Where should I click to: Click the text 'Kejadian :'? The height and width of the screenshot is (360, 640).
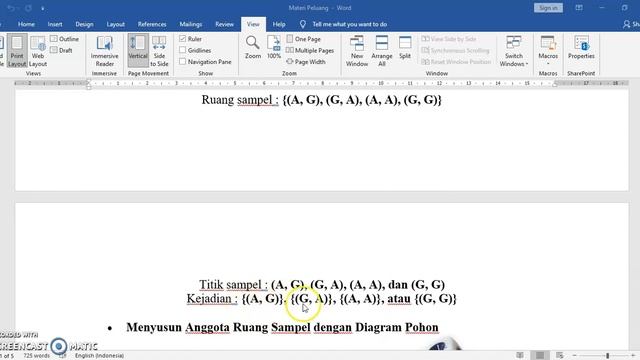(x=212, y=298)
